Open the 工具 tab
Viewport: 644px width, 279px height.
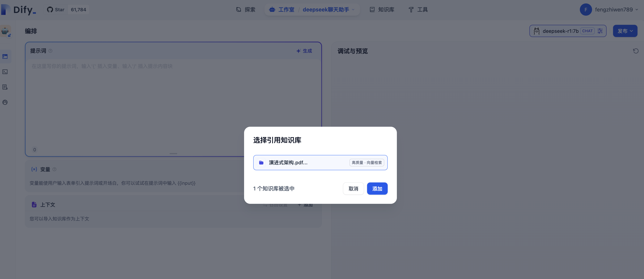[418, 10]
